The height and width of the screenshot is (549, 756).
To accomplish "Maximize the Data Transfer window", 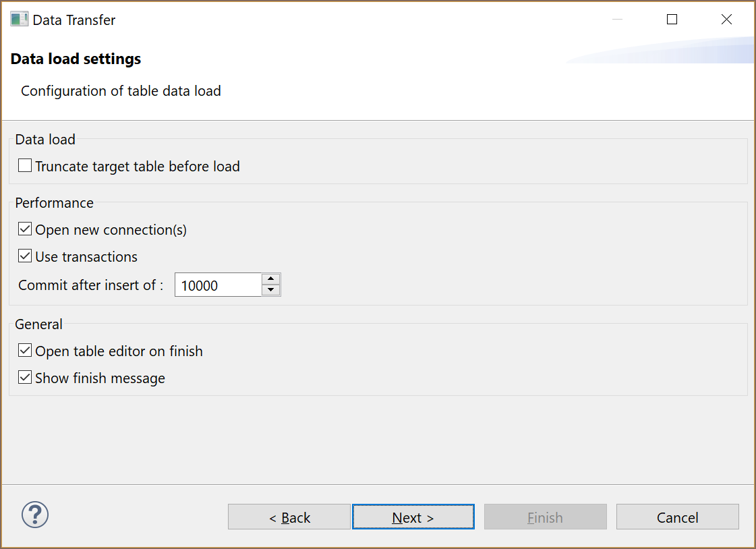I will [672, 20].
